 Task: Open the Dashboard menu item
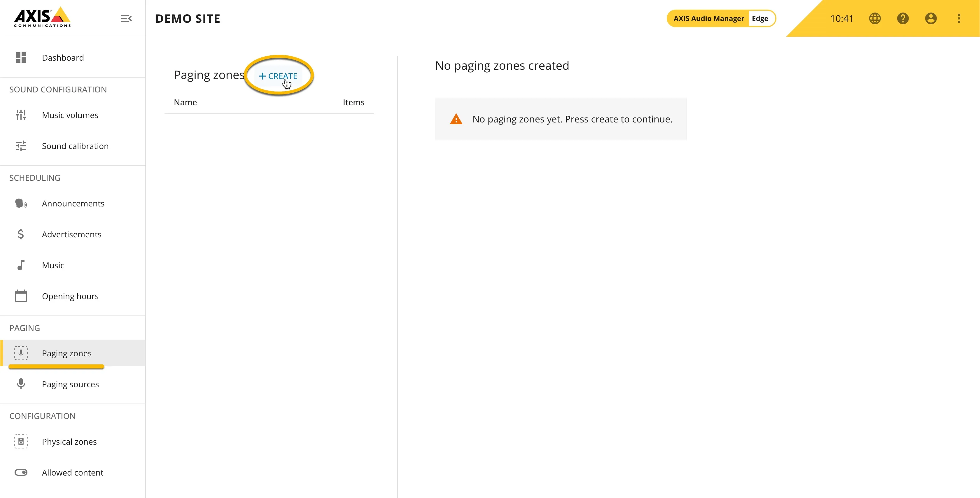73,57
